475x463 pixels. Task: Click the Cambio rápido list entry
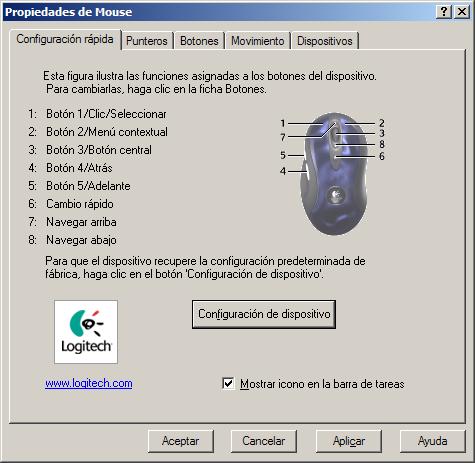(80, 204)
